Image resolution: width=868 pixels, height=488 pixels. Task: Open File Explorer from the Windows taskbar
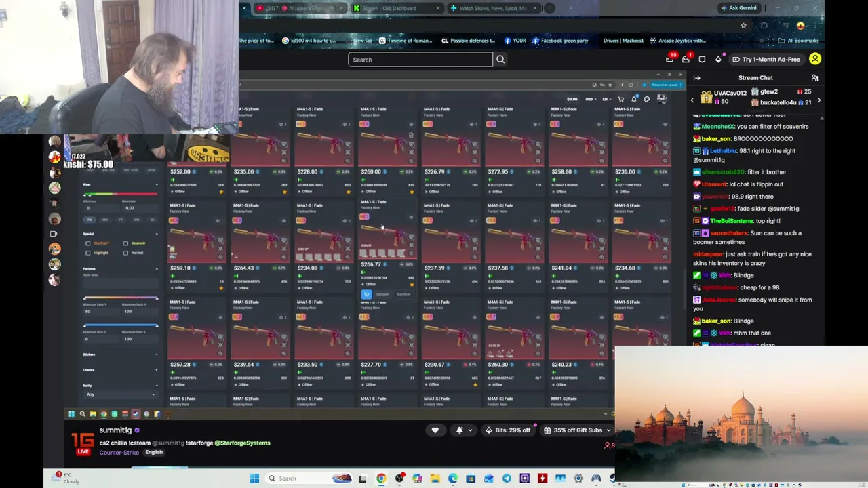435,479
